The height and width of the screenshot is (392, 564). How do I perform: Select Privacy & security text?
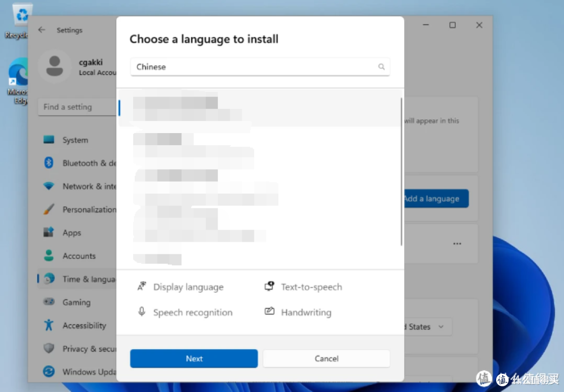pos(89,349)
